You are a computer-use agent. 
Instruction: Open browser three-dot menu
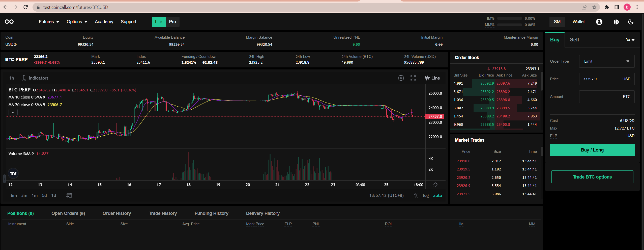(637, 7)
